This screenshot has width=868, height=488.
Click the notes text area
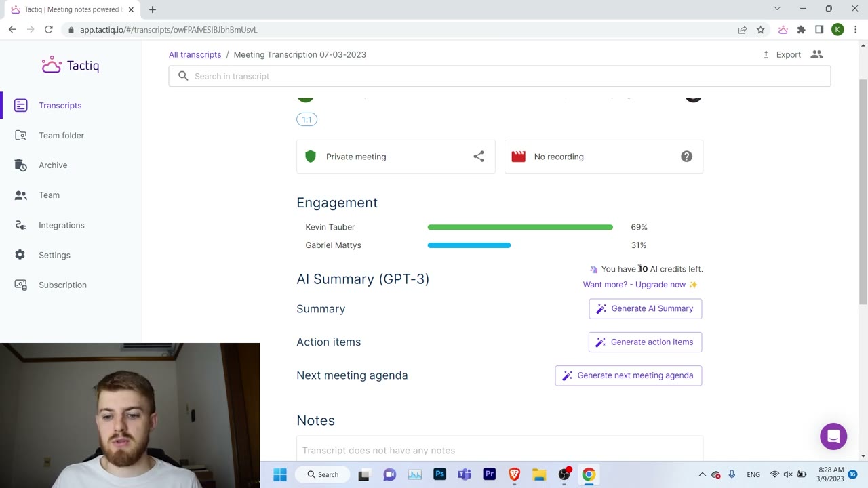click(500, 449)
